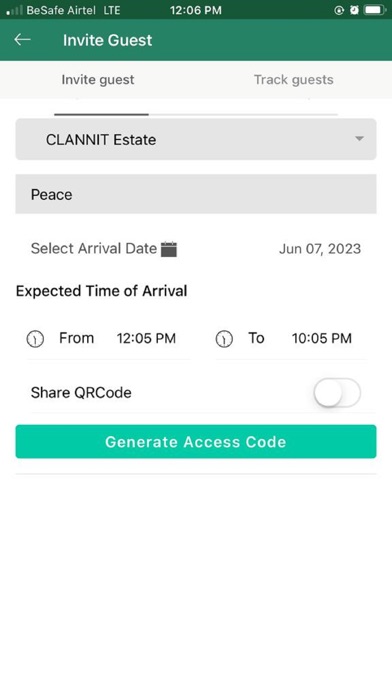Open the CLANNIT Estate selector
Image resolution: width=392 pixels, height=696 pixels.
(196, 139)
